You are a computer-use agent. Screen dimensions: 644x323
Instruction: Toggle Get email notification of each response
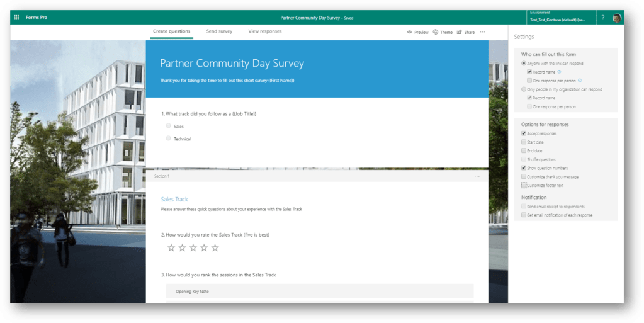click(x=524, y=215)
